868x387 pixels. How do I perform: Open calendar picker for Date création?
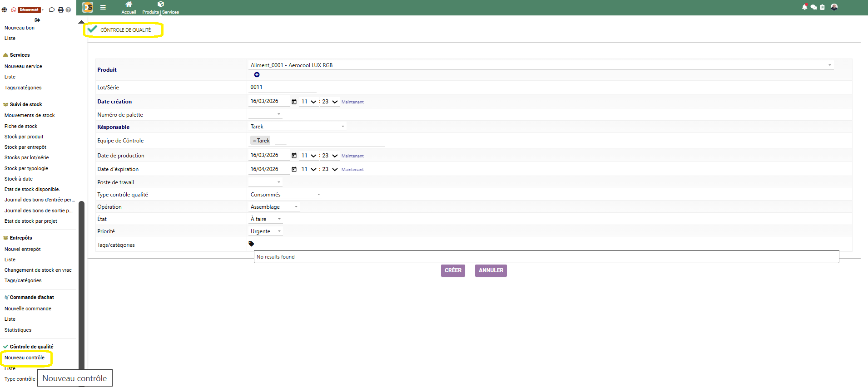294,102
